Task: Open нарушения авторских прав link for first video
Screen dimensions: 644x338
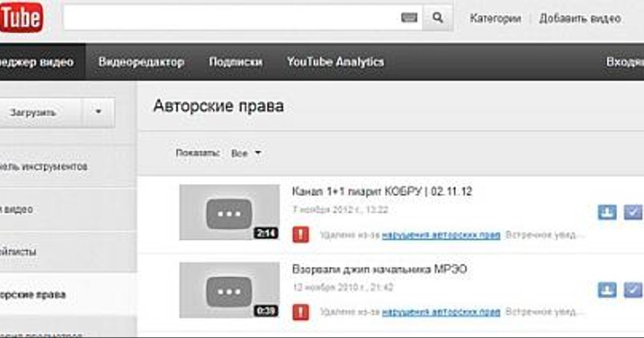Action: click(x=441, y=236)
